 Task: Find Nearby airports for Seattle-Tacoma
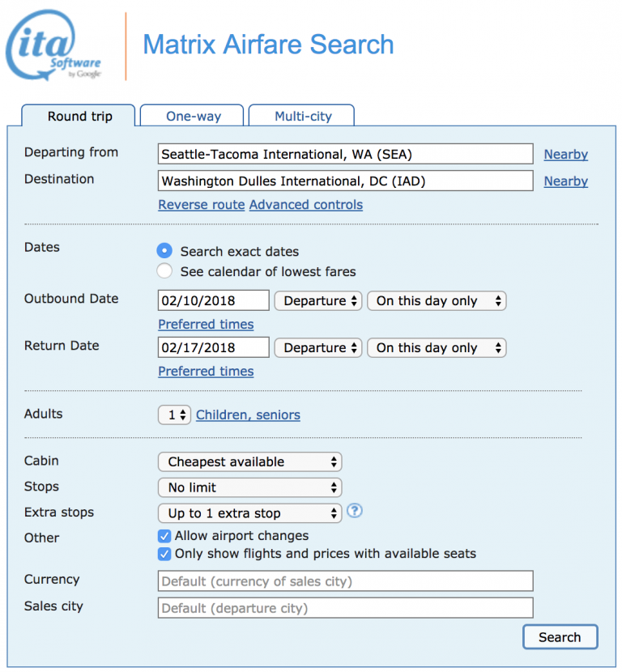[565, 154]
